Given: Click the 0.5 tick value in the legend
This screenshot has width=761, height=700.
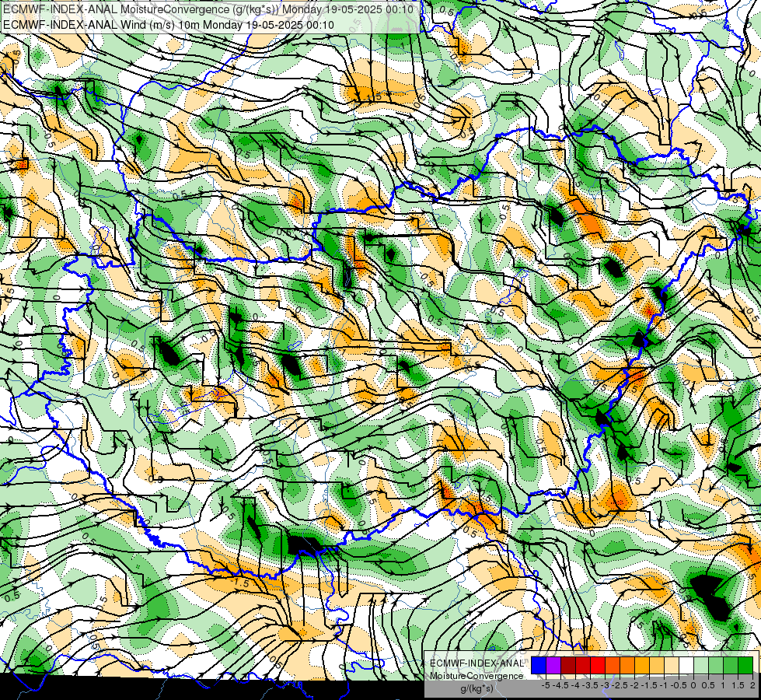Looking at the screenshot, I should point(708,685).
